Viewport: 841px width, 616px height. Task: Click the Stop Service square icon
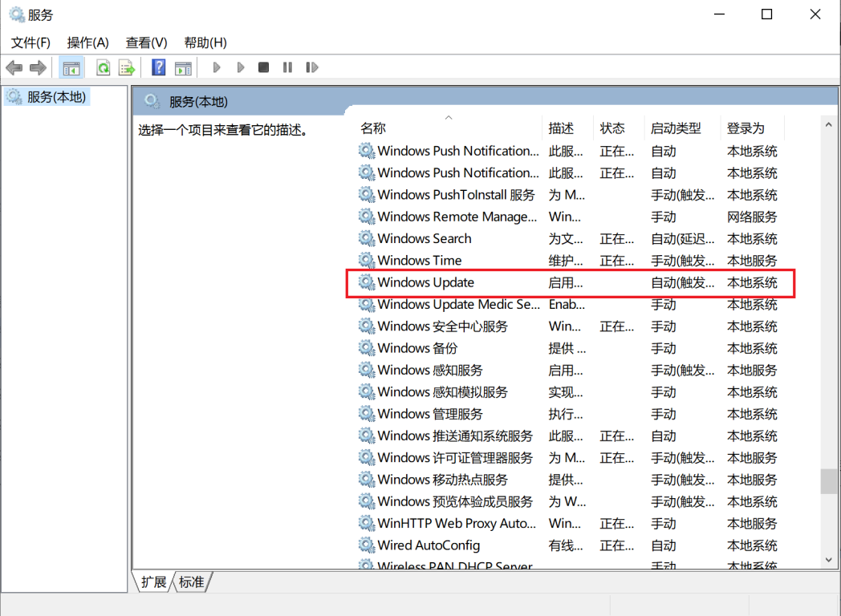[x=263, y=68]
